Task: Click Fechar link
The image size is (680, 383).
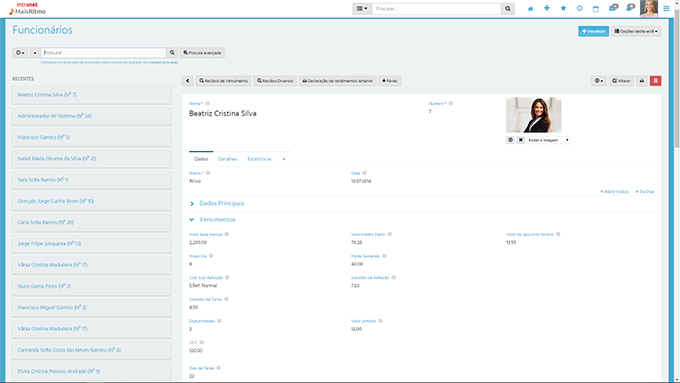Action: [645, 191]
